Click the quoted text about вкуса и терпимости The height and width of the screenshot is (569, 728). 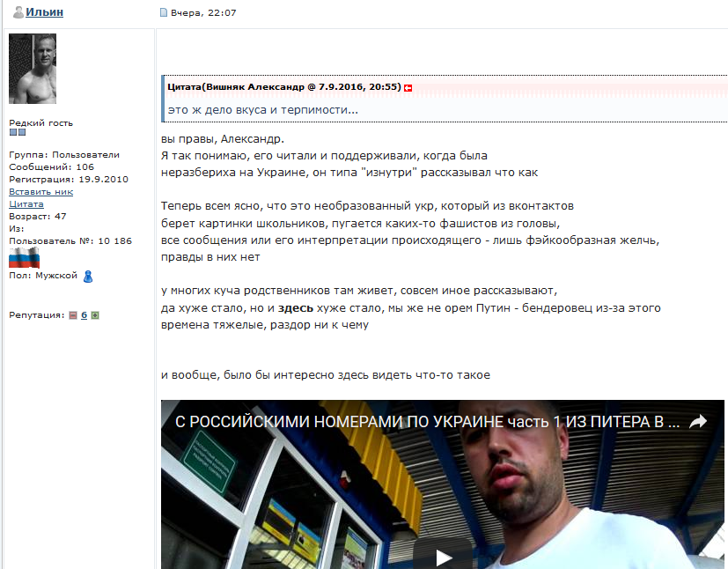pos(263,110)
